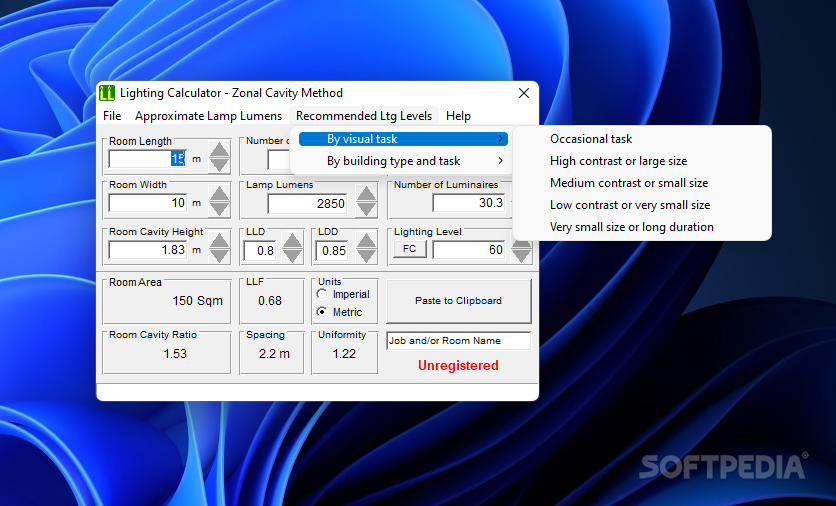The height and width of the screenshot is (506, 836).
Task: Click the LLD input field
Action: [260, 251]
